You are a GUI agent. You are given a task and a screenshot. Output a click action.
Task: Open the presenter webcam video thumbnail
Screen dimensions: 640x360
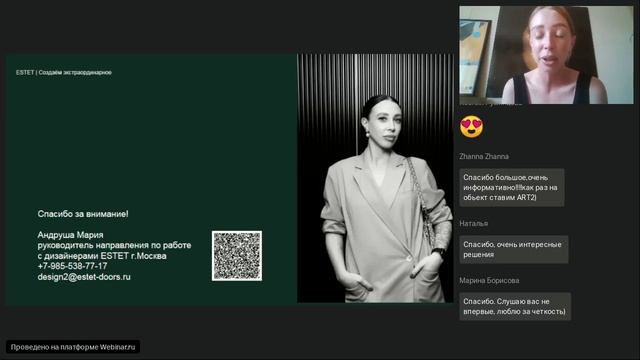pos(546,55)
